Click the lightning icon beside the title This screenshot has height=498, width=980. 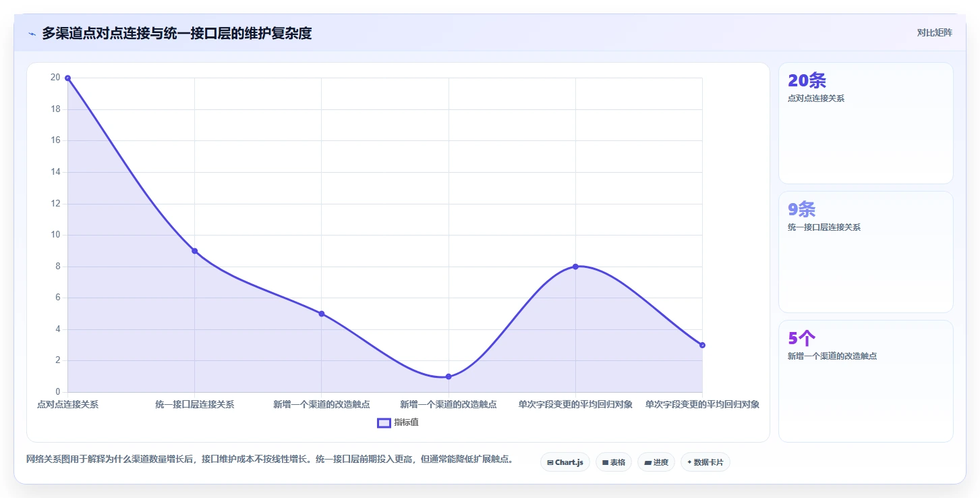[x=32, y=34]
